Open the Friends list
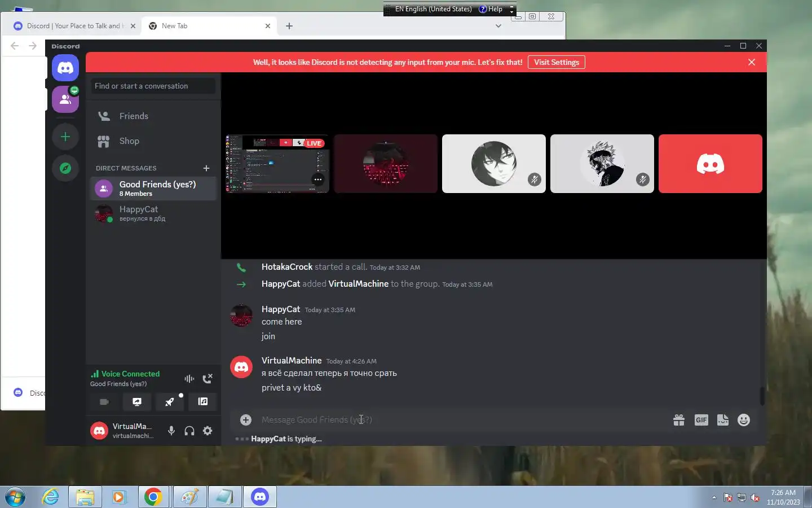The height and width of the screenshot is (508, 812). click(153, 116)
